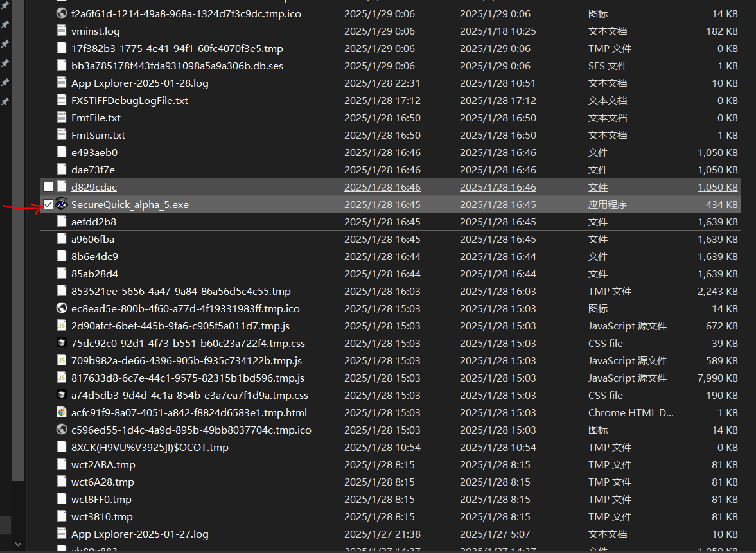Click the text document icon for vminst.log

click(x=62, y=31)
